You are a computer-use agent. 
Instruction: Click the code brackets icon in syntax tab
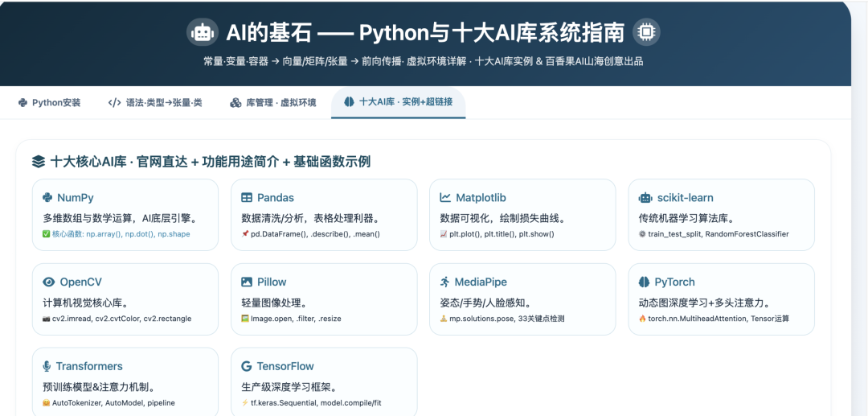[x=114, y=102]
